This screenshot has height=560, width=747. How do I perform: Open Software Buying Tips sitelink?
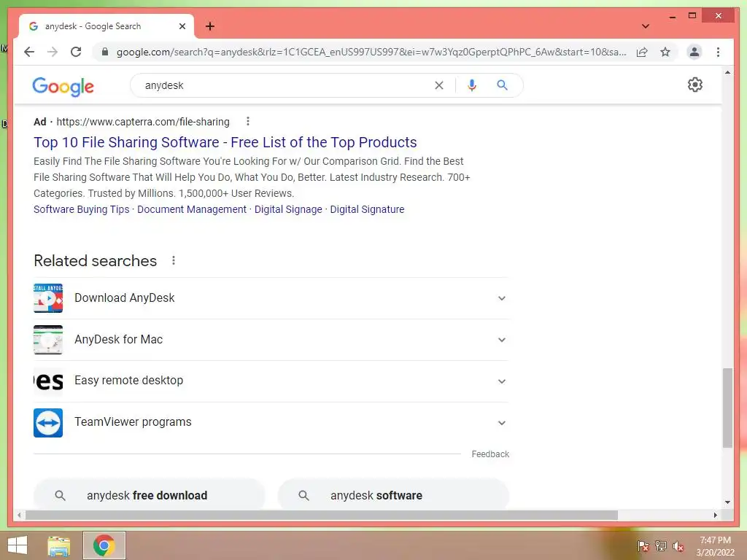point(82,209)
